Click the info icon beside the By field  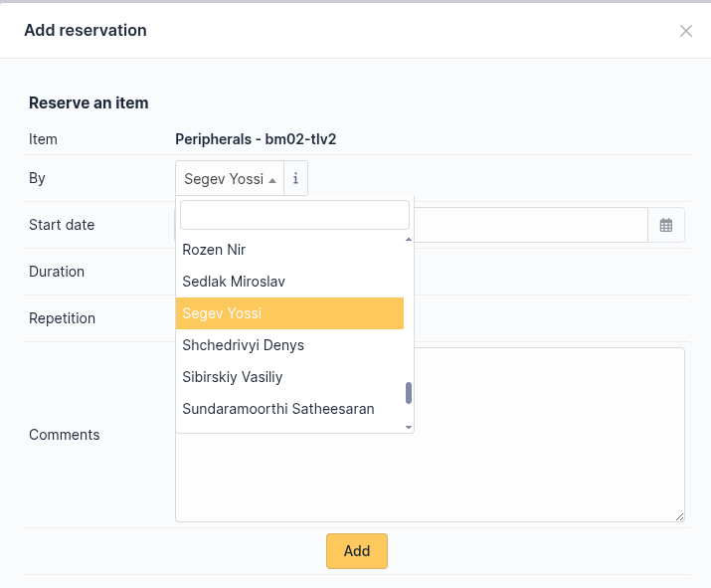coord(295,179)
